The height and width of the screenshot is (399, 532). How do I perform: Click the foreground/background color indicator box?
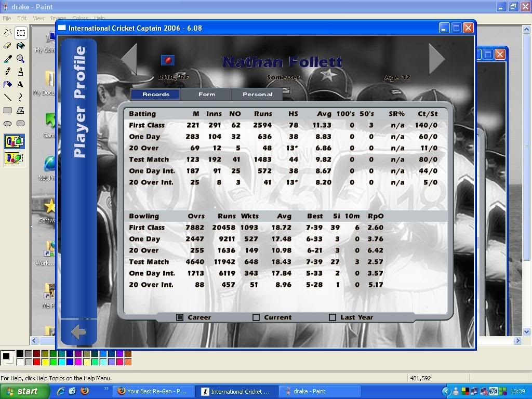coord(7,358)
